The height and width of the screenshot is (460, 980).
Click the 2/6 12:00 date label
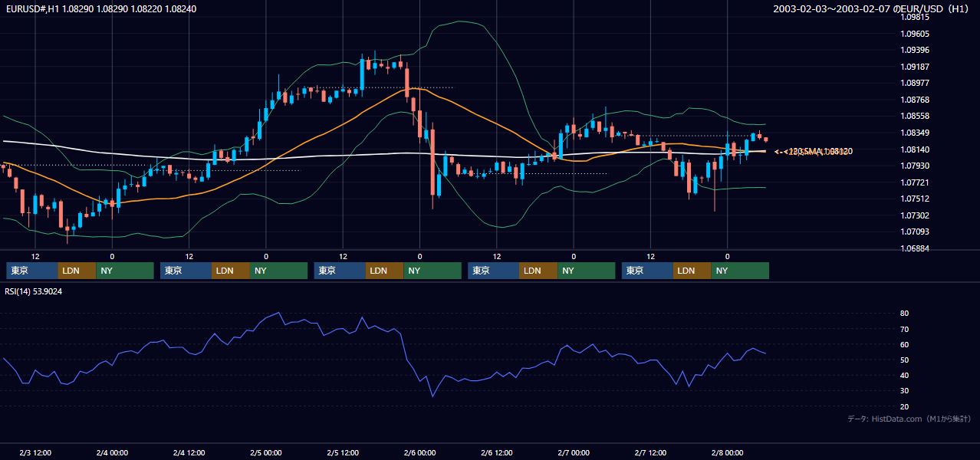click(497, 452)
